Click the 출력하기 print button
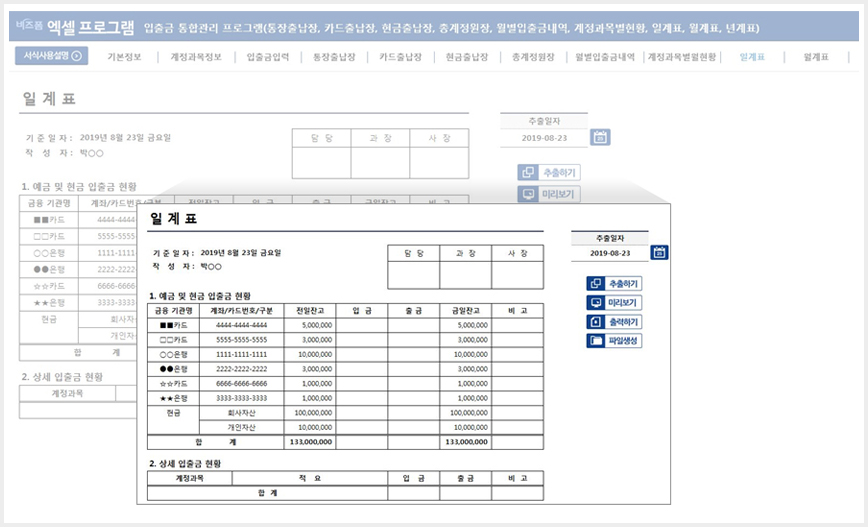The height and width of the screenshot is (527, 868). tap(614, 322)
